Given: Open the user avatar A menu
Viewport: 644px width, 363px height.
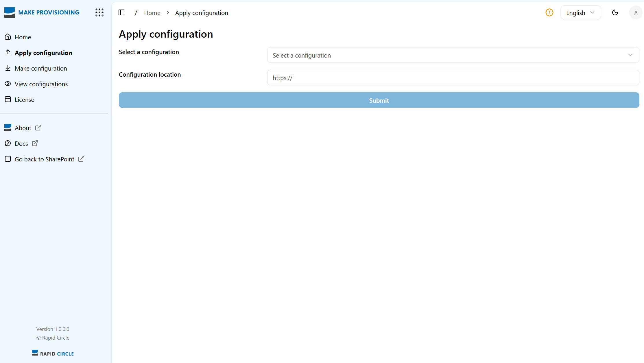Looking at the screenshot, I should click(x=635, y=12).
